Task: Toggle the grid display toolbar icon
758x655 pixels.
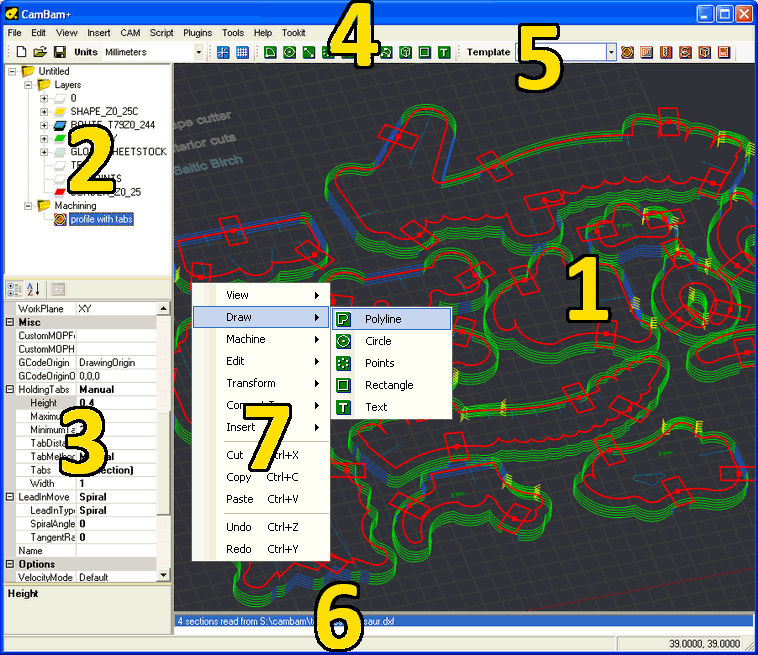Action: pyautogui.click(x=242, y=52)
